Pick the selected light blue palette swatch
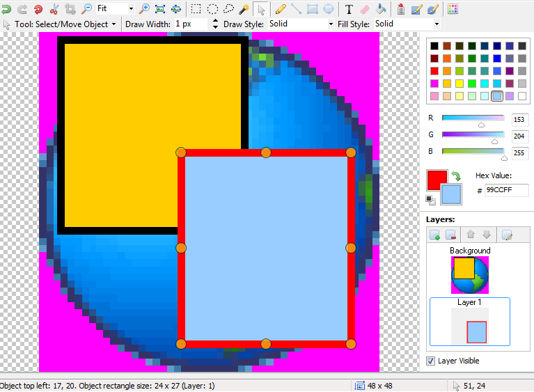 coord(497,96)
